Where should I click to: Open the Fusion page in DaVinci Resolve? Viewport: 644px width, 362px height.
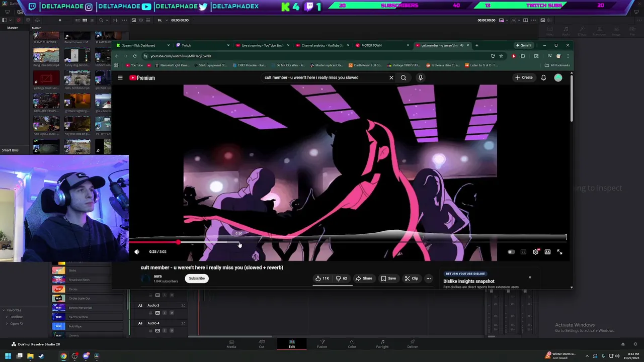[322, 344]
